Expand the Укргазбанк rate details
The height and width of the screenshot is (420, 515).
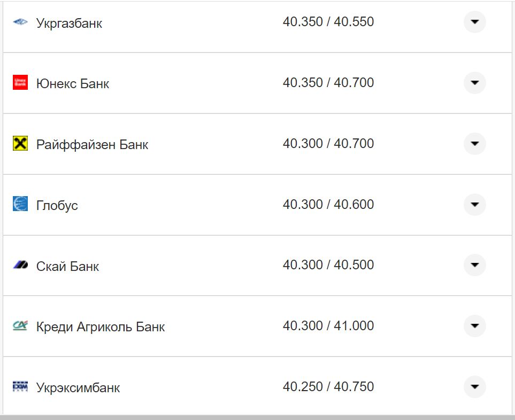click(474, 22)
